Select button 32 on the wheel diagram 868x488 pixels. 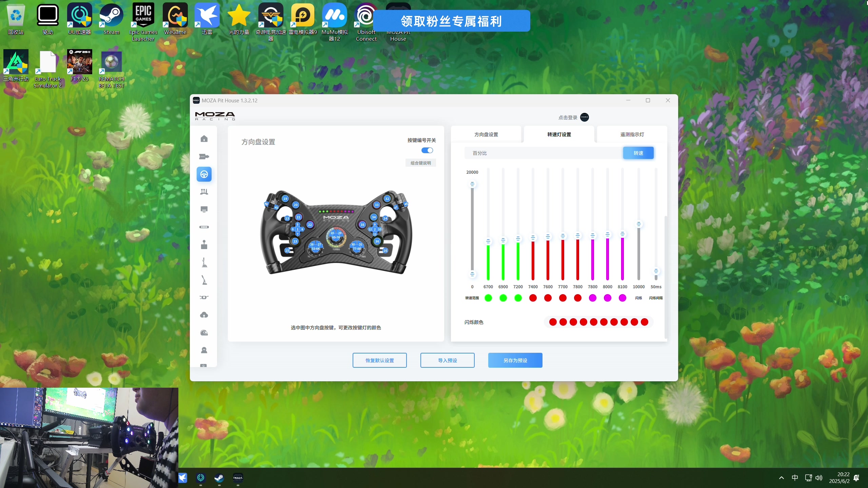click(387, 199)
